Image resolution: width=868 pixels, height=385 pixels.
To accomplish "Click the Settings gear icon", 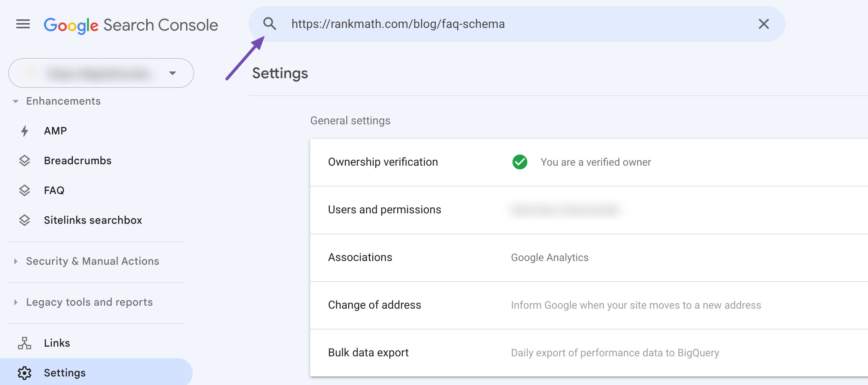I will pyautogui.click(x=25, y=373).
